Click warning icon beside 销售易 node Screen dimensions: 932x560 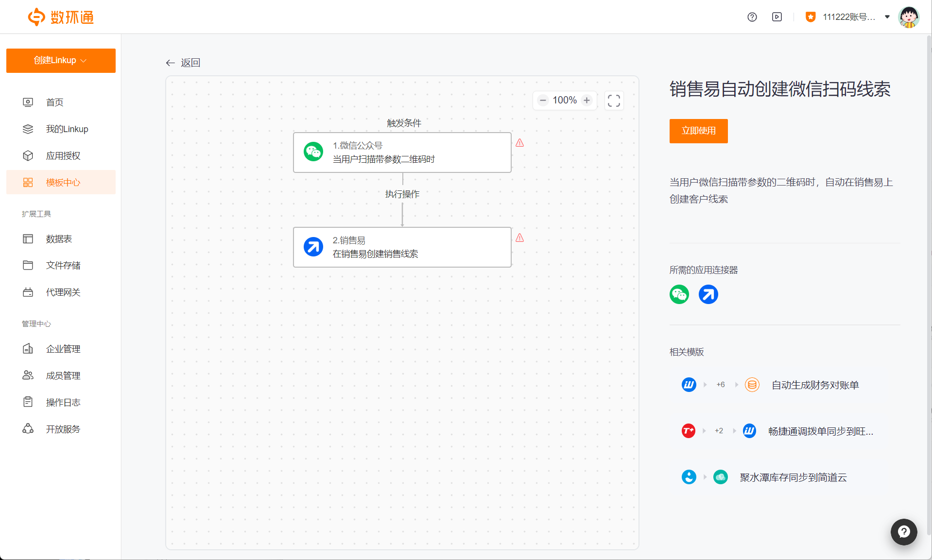point(520,238)
